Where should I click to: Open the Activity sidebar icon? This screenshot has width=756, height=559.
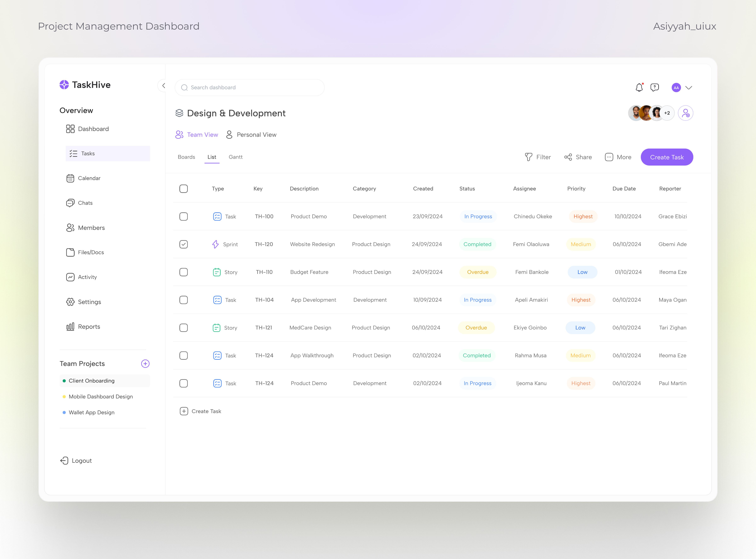pyautogui.click(x=70, y=277)
